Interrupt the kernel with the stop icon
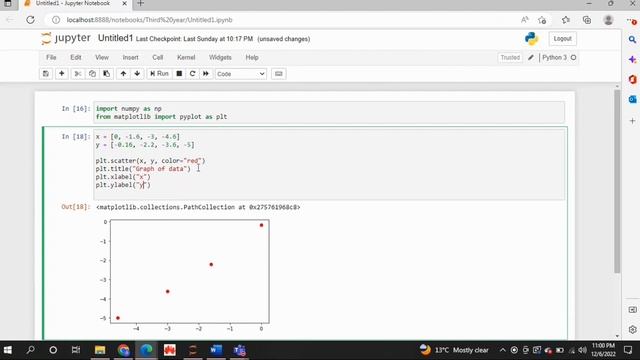The image size is (640, 360). (x=179, y=74)
